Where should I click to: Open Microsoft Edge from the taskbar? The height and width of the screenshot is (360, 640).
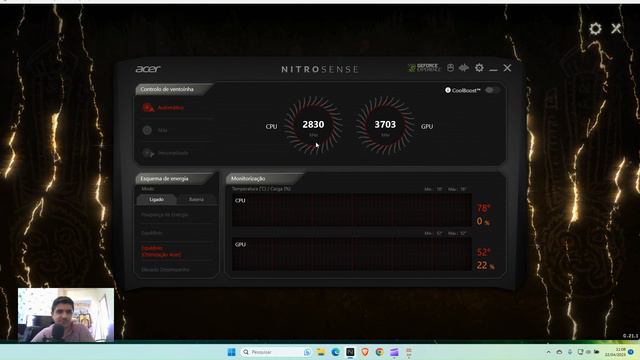pyautogui.click(x=336, y=352)
